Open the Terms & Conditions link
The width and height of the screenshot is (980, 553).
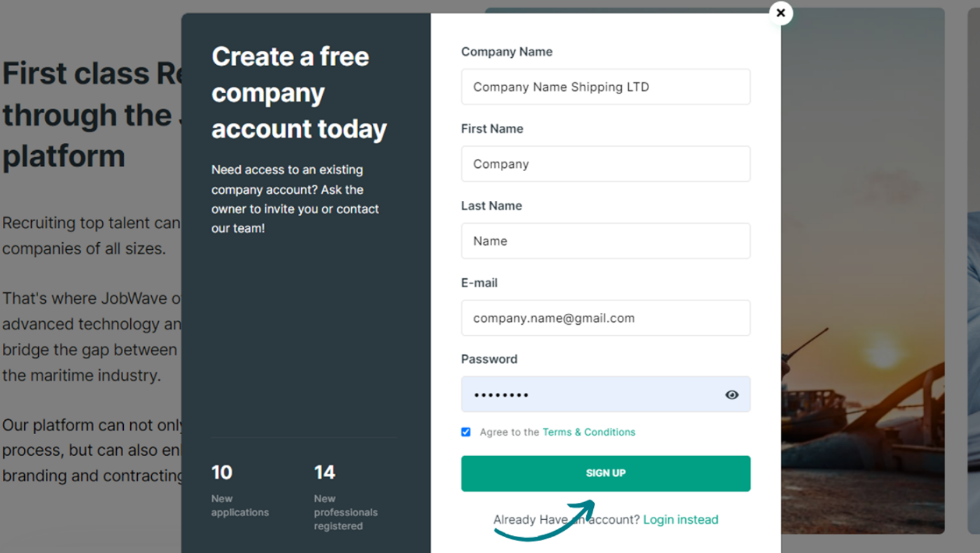tap(589, 432)
